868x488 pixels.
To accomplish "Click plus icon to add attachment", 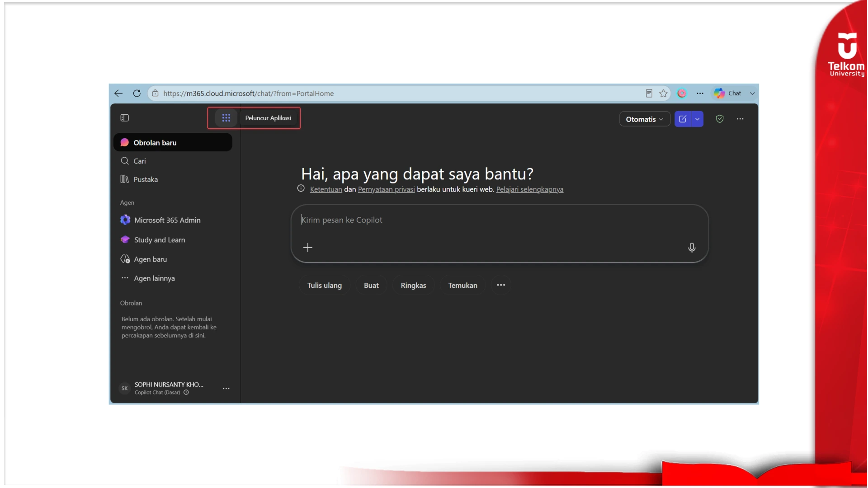I will 308,248.
